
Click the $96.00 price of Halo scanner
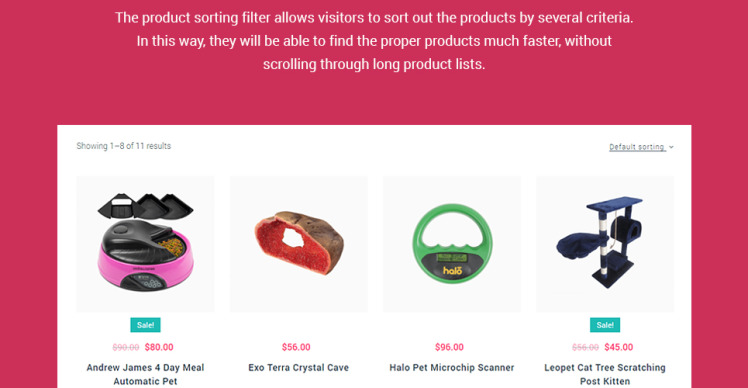449,347
